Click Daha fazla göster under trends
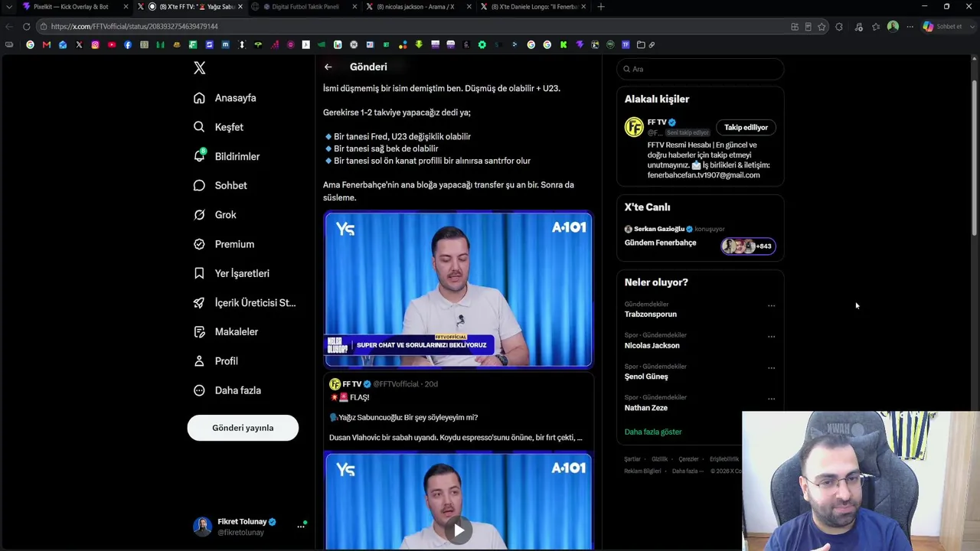The image size is (980, 551). click(653, 432)
